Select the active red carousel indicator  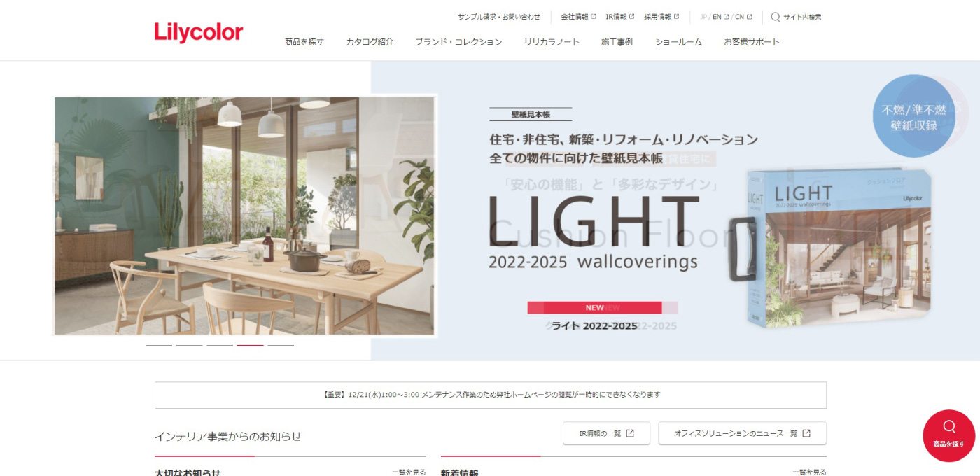point(250,345)
